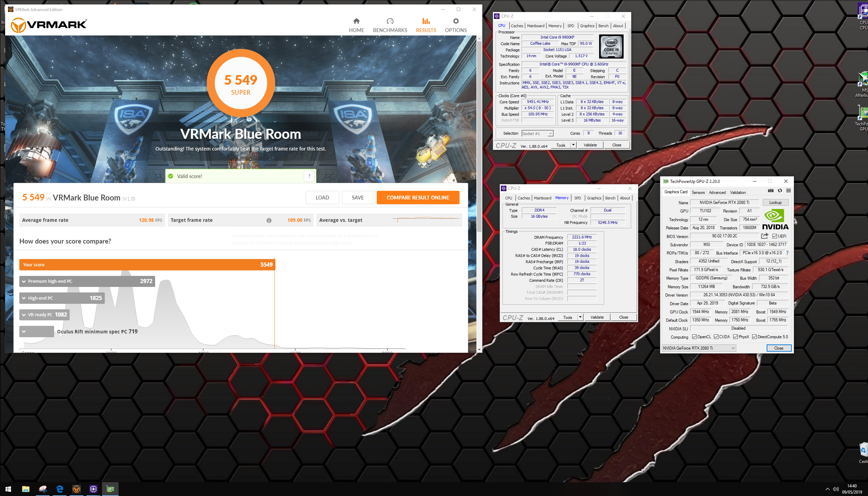
Task: Click the NVIDIA GeForce RTX 2080 Ti name field
Action: (x=724, y=203)
